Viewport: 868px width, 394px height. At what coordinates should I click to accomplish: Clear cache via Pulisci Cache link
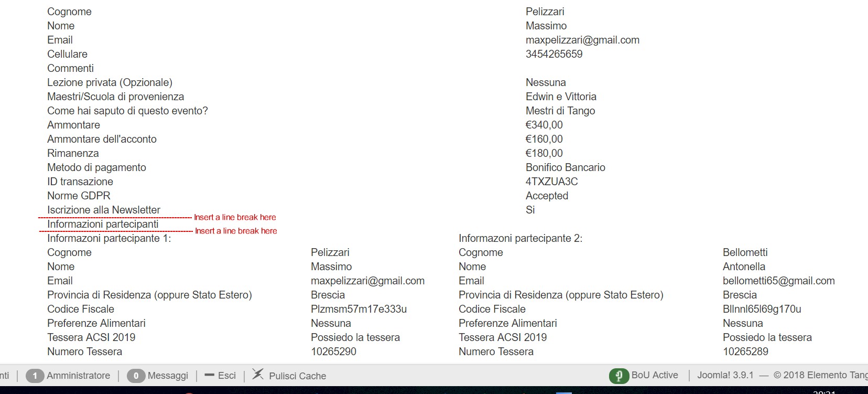coord(297,376)
